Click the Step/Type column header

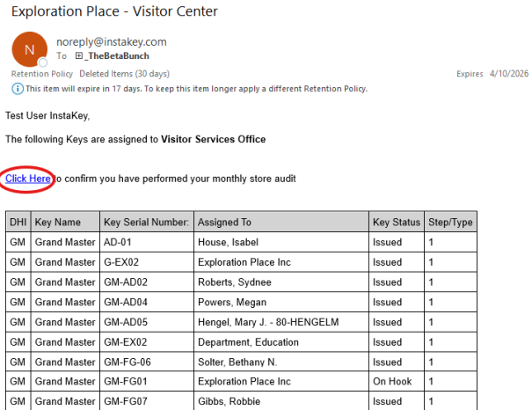pos(450,223)
